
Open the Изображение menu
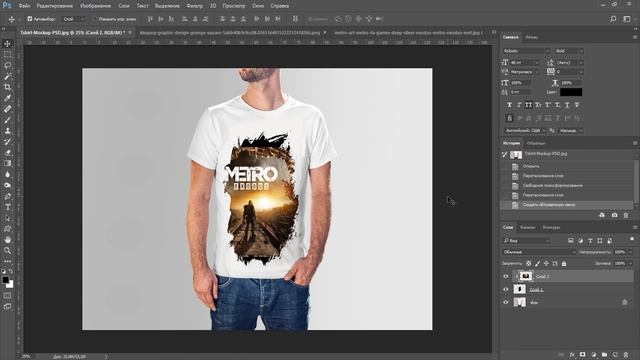pos(96,6)
